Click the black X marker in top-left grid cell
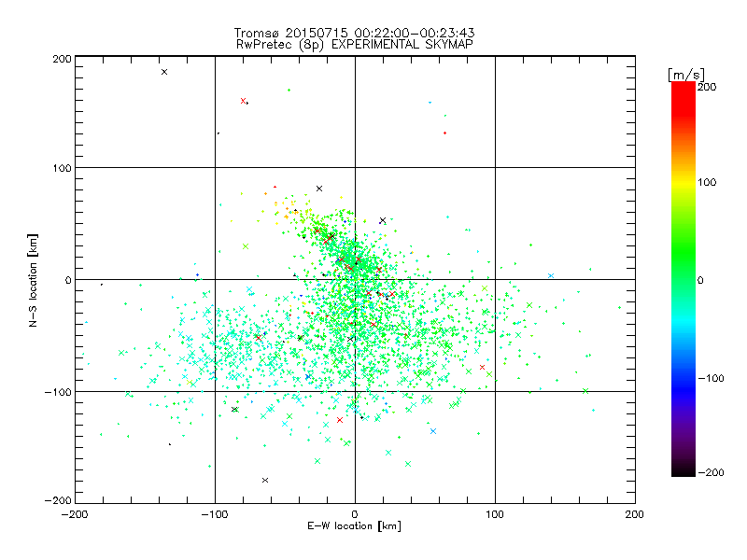 (x=164, y=72)
